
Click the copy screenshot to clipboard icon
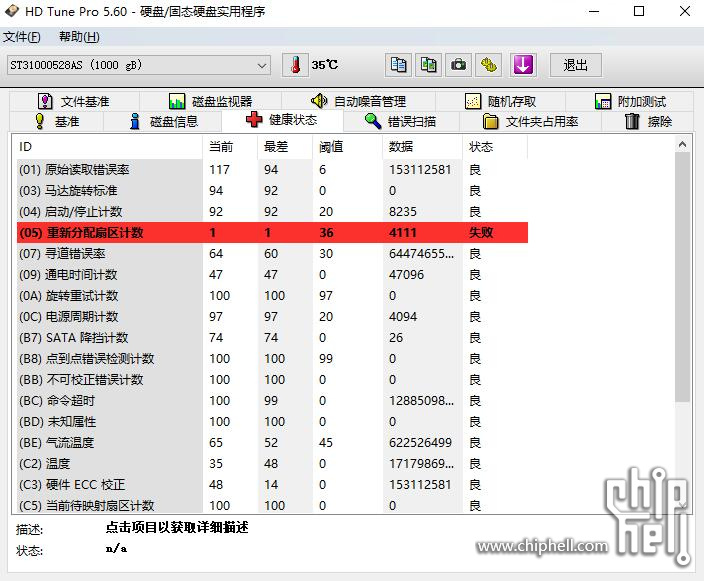428,65
